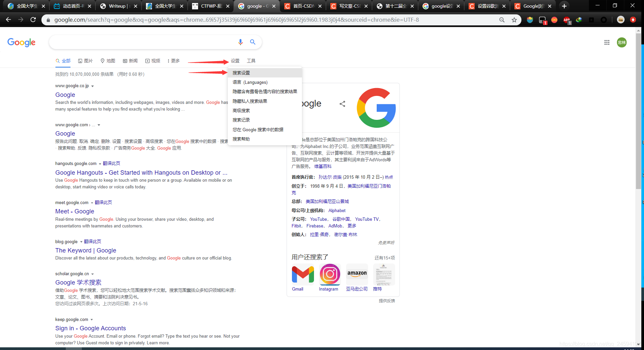The width and height of the screenshot is (644, 350).
Task: Click the 提供反馈 feedback link
Action: (x=387, y=301)
